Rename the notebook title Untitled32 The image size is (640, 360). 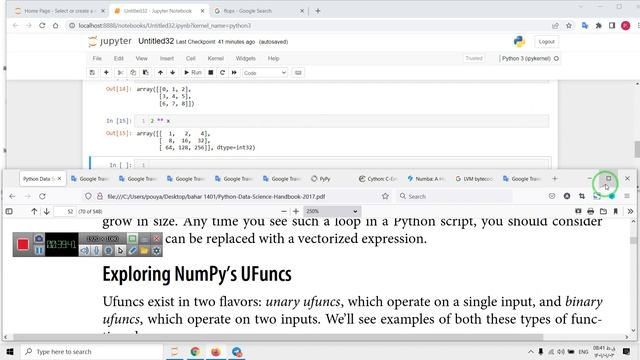(156, 41)
